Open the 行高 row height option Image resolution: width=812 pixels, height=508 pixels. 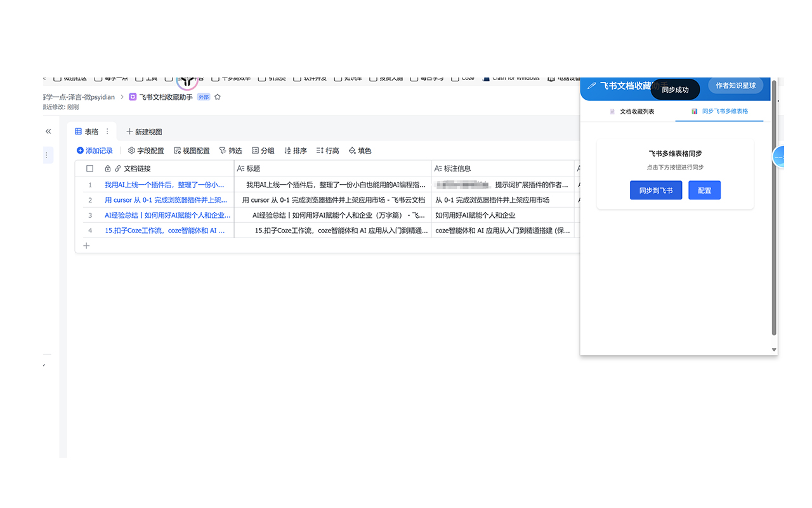(327, 150)
